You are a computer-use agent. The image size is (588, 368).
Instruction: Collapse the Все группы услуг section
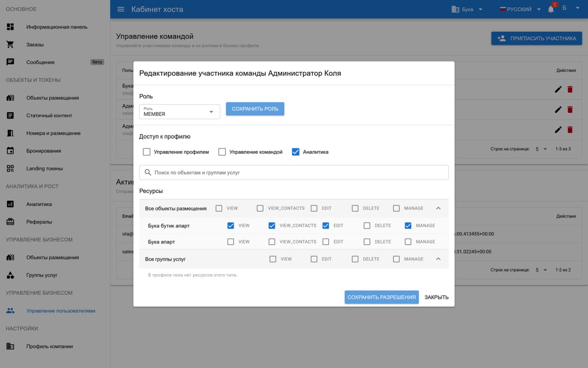[x=438, y=259]
